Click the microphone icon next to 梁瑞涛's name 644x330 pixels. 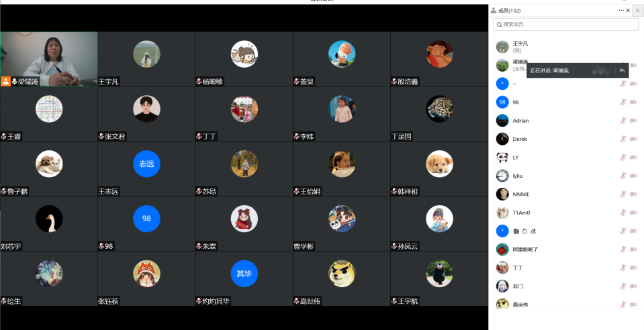point(14,82)
